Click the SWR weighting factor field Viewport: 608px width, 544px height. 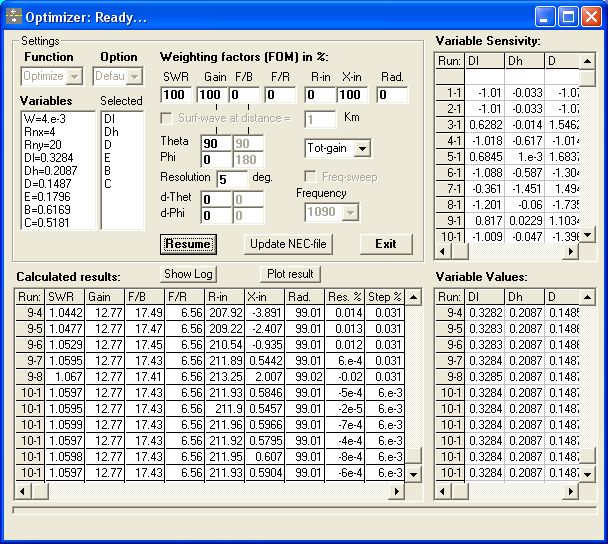pos(176,95)
